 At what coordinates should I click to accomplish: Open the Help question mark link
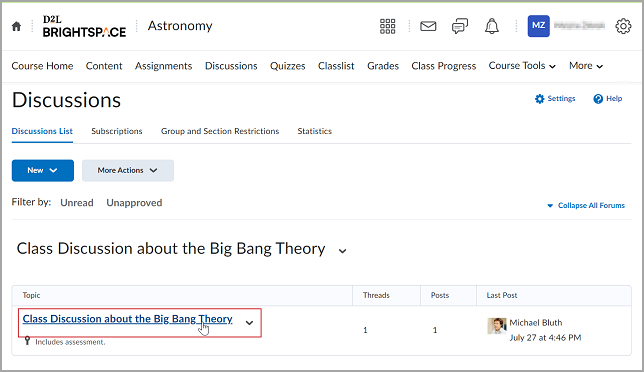(608, 99)
